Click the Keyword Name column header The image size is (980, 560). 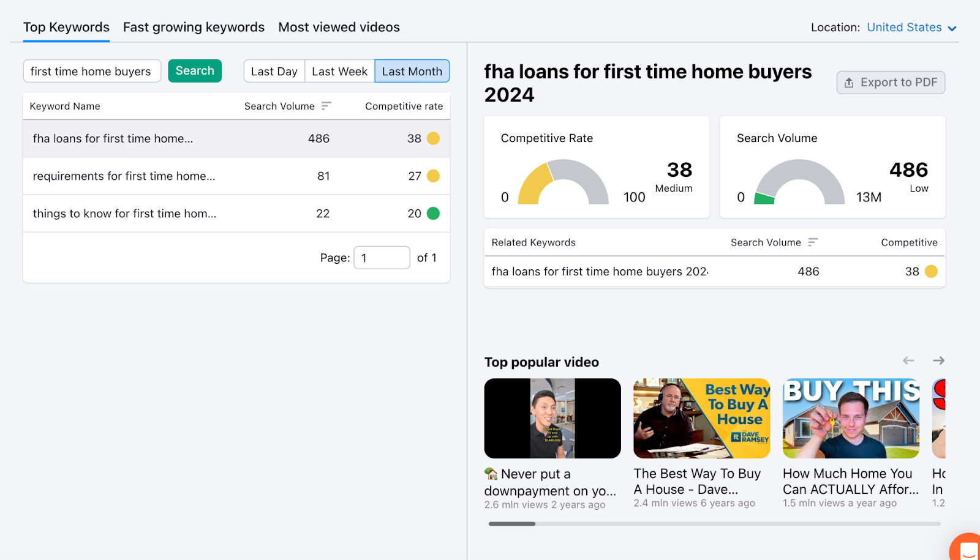[x=65, y=106]
